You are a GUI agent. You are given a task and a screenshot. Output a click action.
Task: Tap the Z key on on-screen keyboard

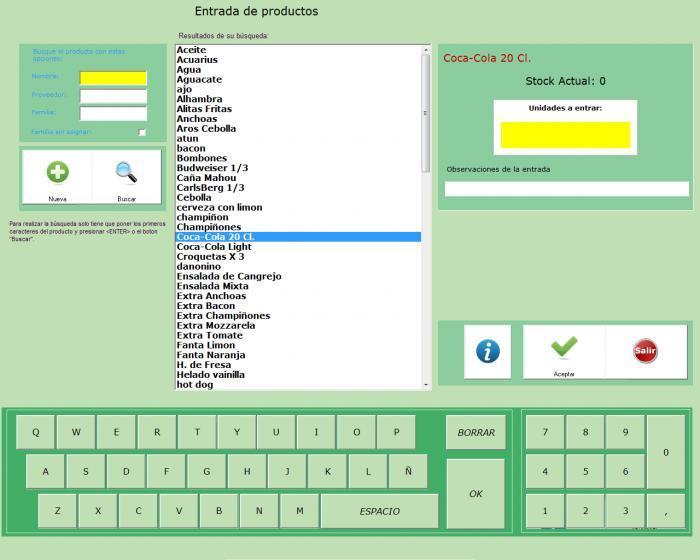point(58,511)
